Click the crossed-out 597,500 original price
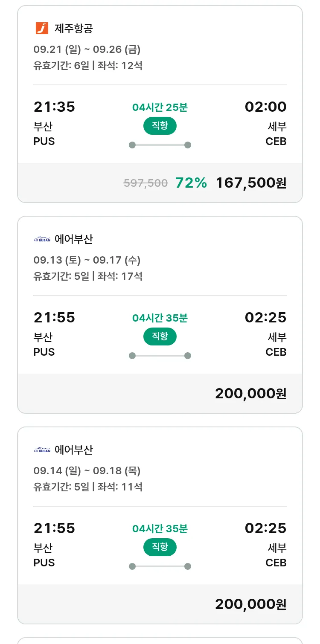Image resolution: width=320 pixels, height=644 pixels. (145, 183)
